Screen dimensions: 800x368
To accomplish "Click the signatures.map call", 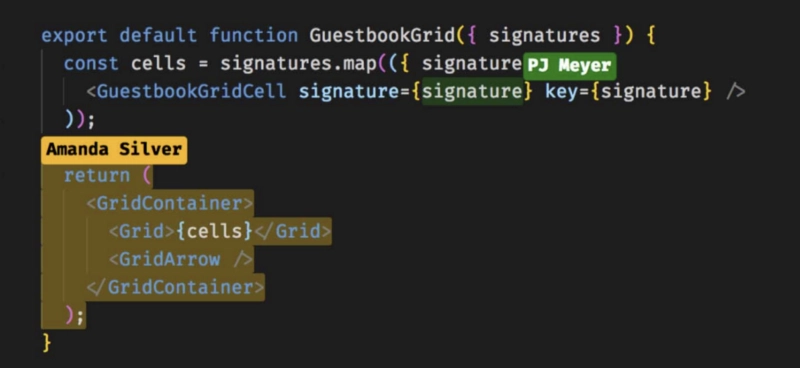I will 298,64.
